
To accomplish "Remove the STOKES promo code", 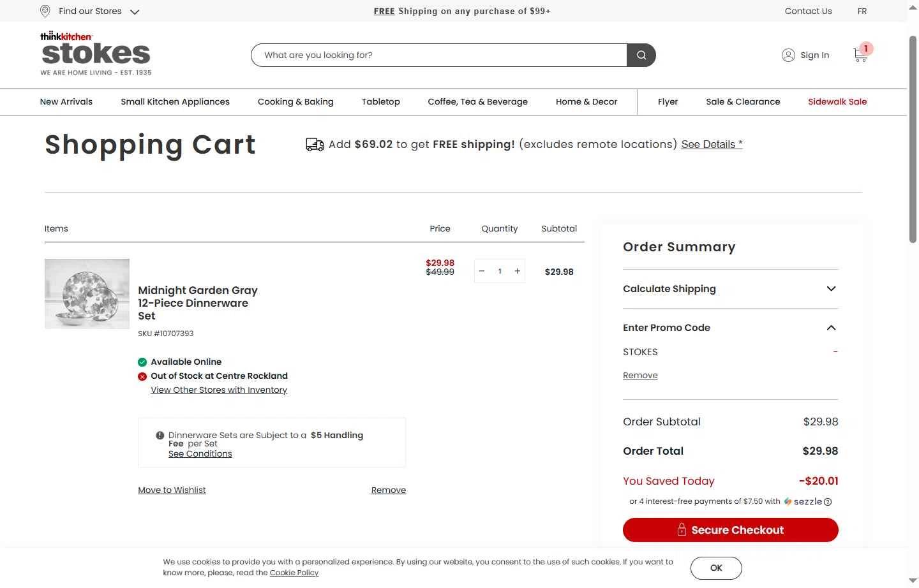I will tap(640, 376).
